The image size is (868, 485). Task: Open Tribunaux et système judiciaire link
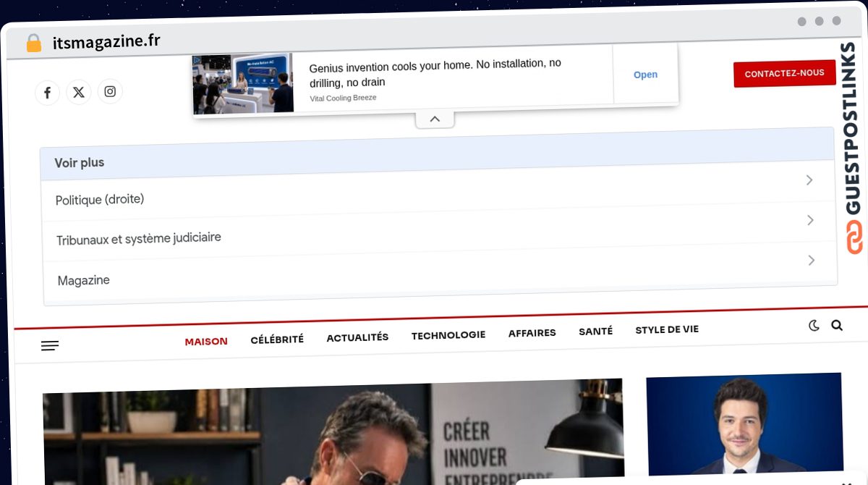tap(139, 238)
